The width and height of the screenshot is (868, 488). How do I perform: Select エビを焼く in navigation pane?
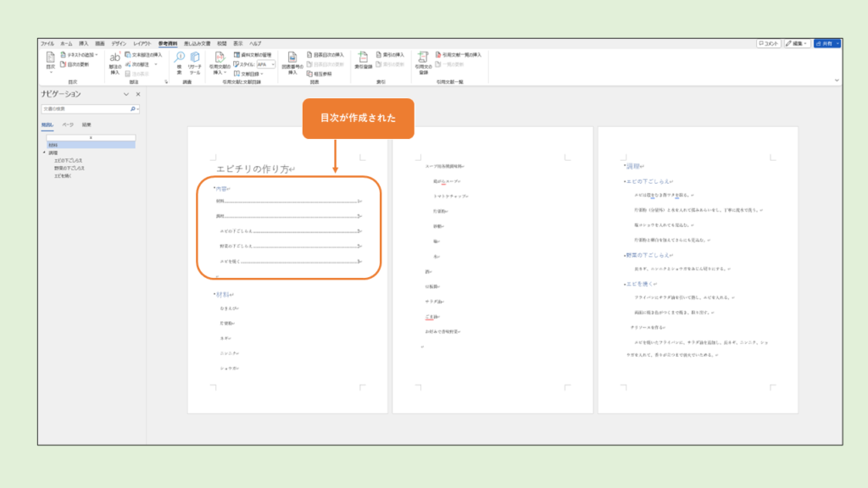tap(63, 176)
